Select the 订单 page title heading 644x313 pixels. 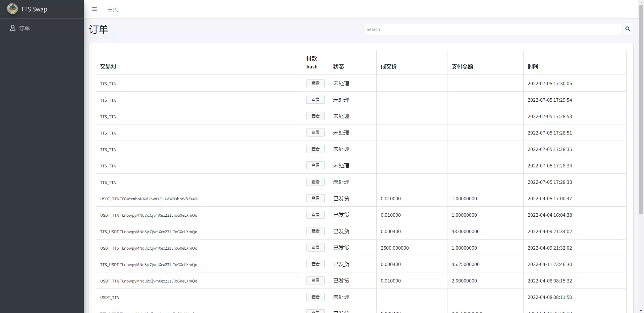click(x=99, y=30)
